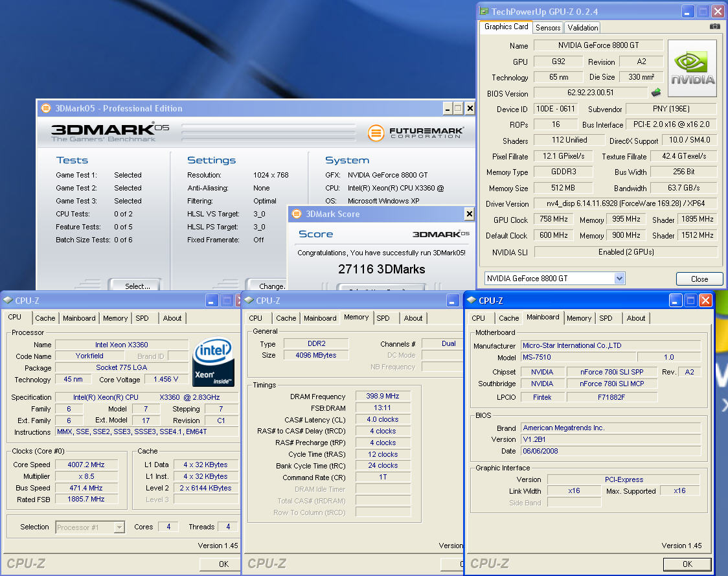Click the right CPU-Z window title icon
The height and width of the screenshot is (576, 728).
coord(472,301)
